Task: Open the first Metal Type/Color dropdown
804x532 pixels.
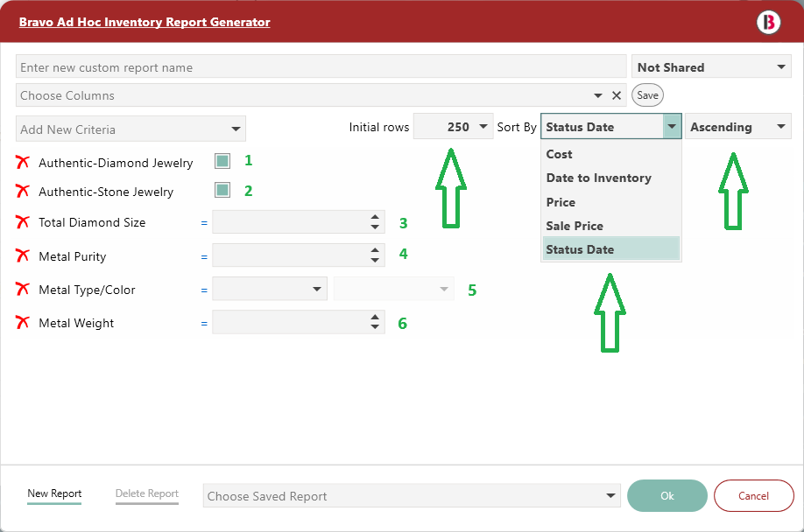Action: pos(270,289)
